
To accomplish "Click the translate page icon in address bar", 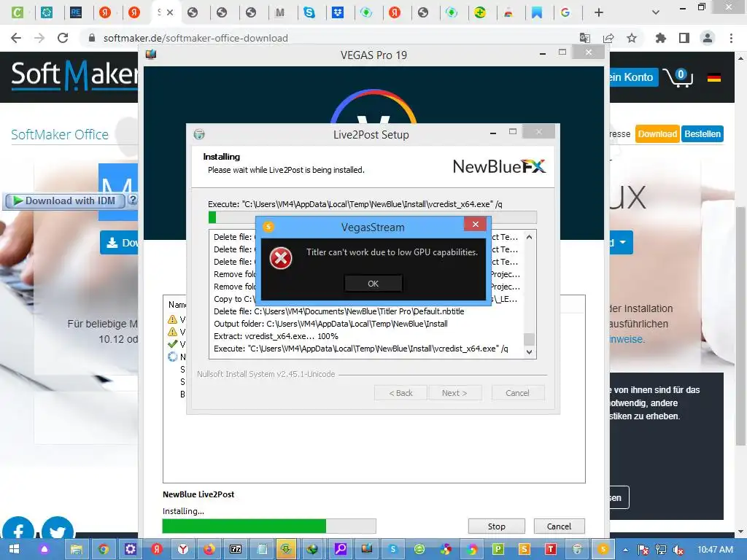I will 584,38.
